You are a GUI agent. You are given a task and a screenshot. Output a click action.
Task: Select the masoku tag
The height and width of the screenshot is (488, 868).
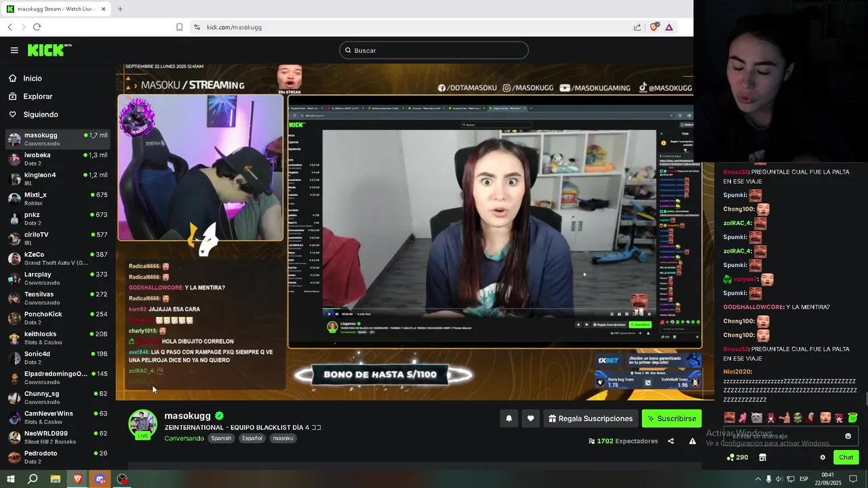point(283,439)
